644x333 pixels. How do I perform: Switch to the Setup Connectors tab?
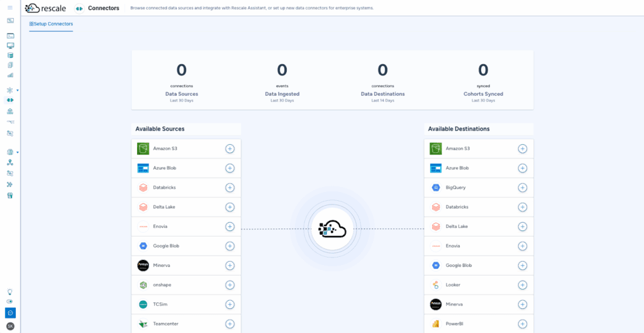(x=51, y=24)
